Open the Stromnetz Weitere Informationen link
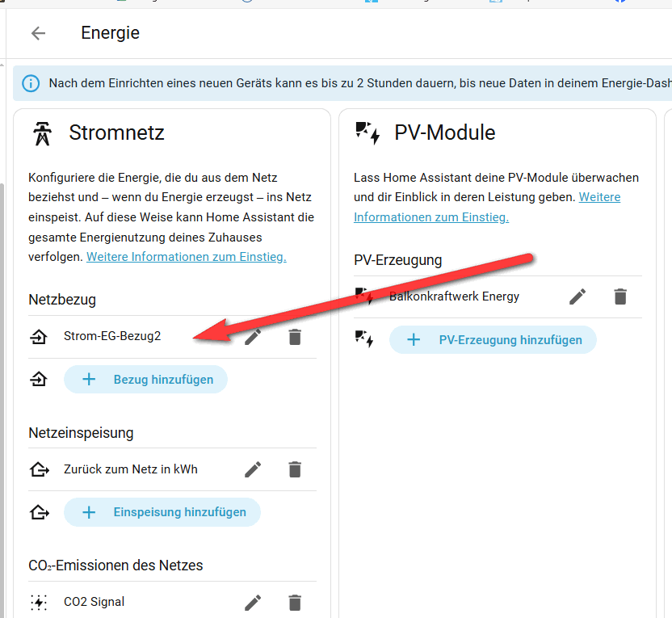 [186, 258]
